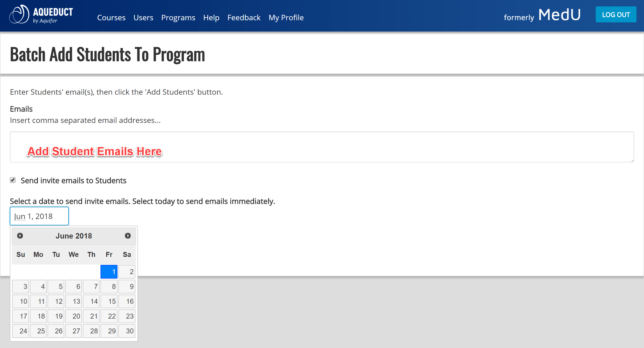Viewport: 644px width, 348px height.
Task: Open the Users menu item
Action: pyautogui.click(x=143, y=18)
